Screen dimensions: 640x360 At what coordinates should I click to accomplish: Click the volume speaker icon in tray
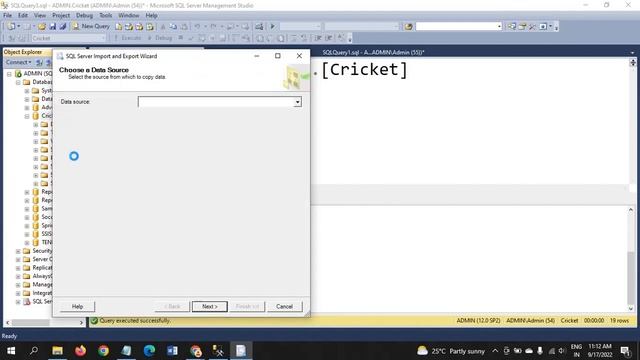pos(562,351)
